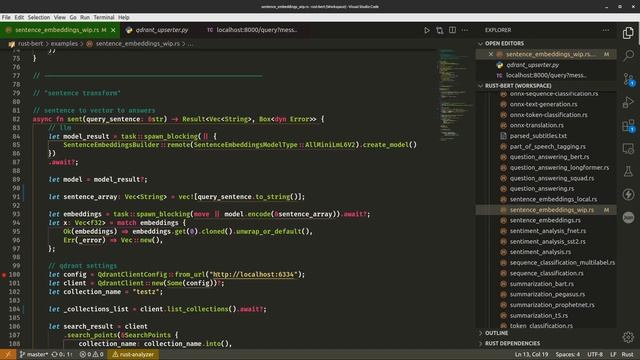Viewport: 640px width, 360px height.
Task: Select the sentence_embeddings_wip.rs editor tab
Action: [x=56, y=30]
